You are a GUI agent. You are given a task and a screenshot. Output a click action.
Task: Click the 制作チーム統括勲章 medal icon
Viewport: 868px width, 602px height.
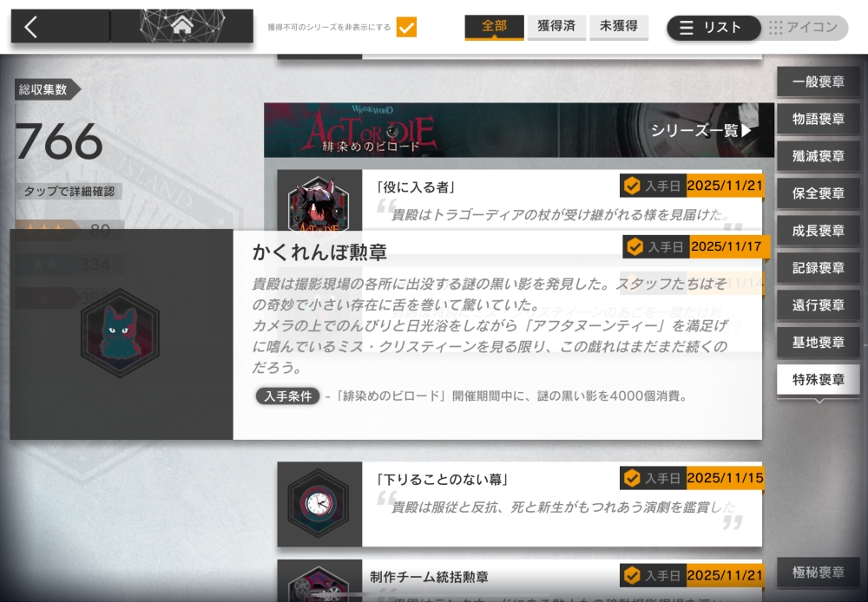[319, 583]
